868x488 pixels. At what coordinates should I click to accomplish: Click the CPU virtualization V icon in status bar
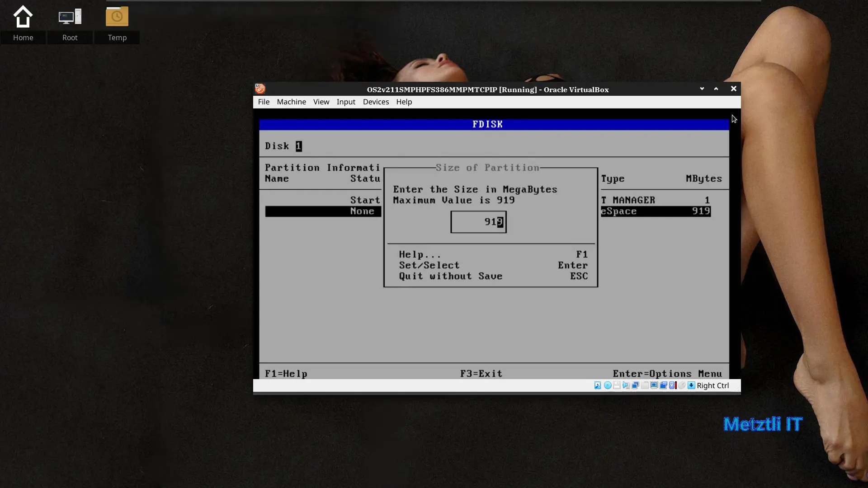[x=672, y=385]
